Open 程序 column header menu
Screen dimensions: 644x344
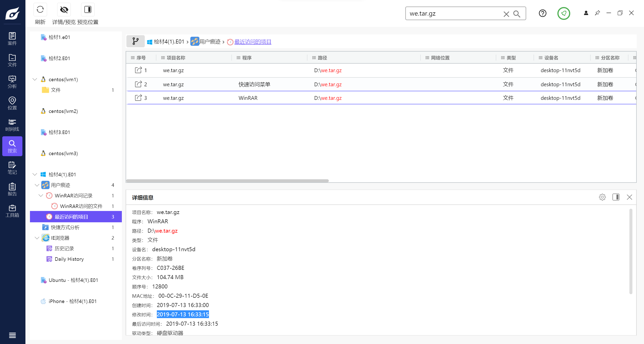(238, 58)
